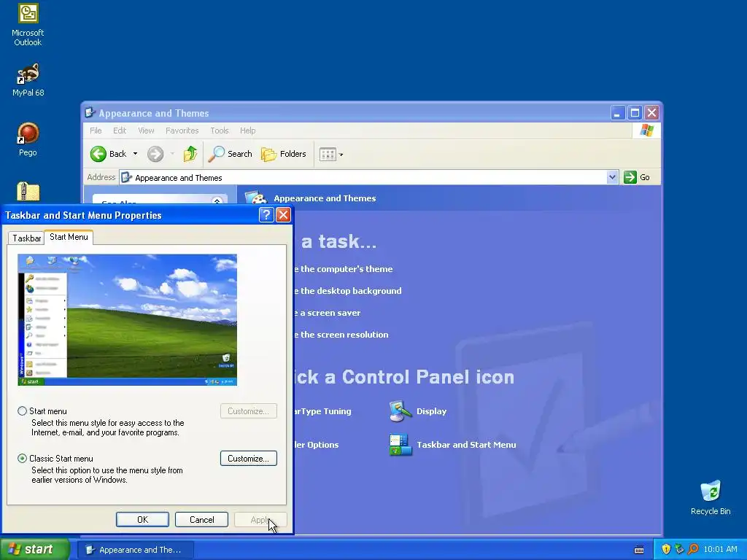Click the Windows flag logo in Explorer

[x=646, y=130]
